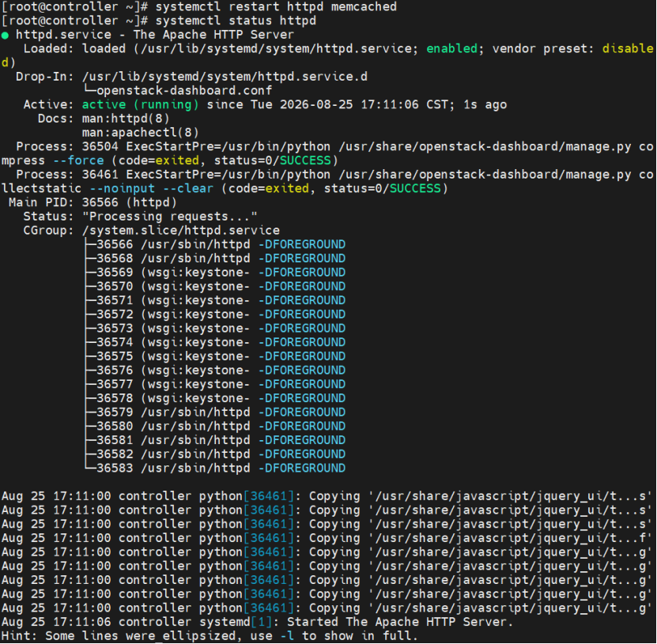The height and width of the screenshot is (644, 657).
Task: Click the yellow 'disable' vendor preset text
Action: click(628, 48)
